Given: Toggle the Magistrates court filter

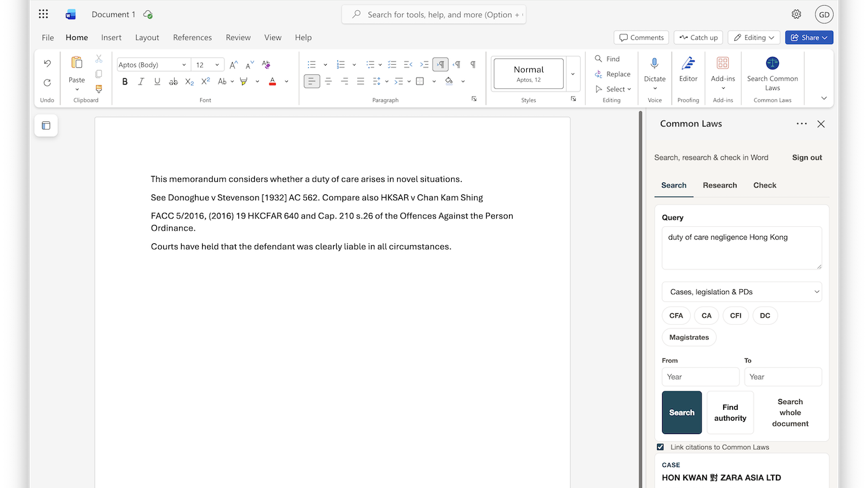Looking at the screenshot, I should click(x=689, y=337).
